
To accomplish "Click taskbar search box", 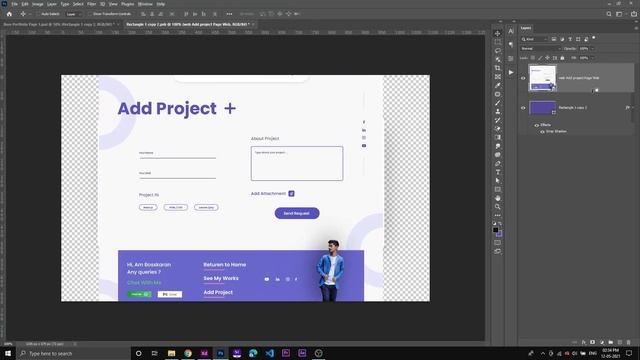I will (73, 353).
